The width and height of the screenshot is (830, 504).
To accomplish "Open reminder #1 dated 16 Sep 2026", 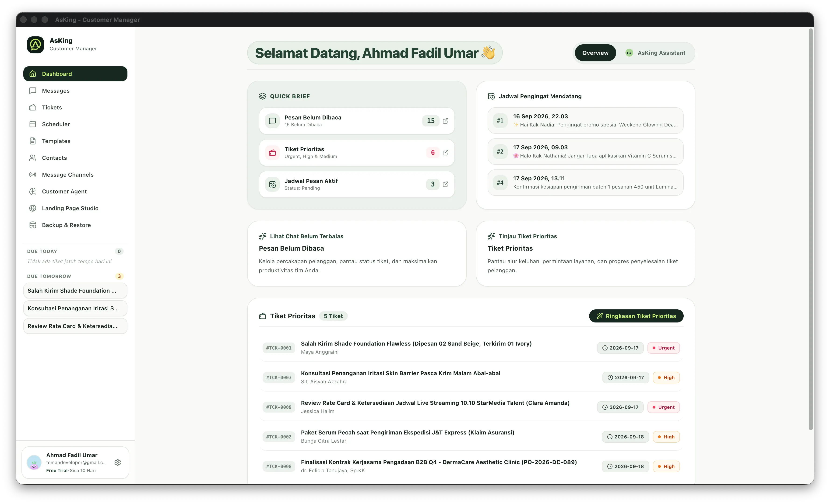I will [x=585, y=121].
